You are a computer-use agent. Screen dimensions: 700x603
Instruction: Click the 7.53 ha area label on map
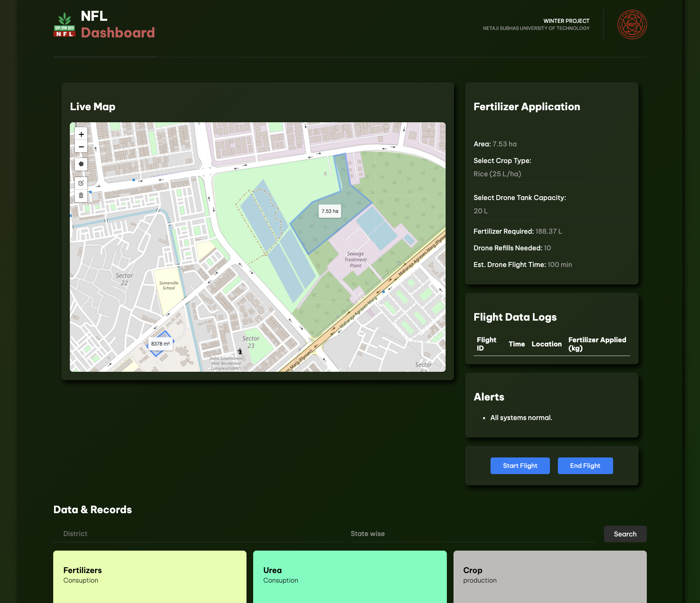(330, 211)
